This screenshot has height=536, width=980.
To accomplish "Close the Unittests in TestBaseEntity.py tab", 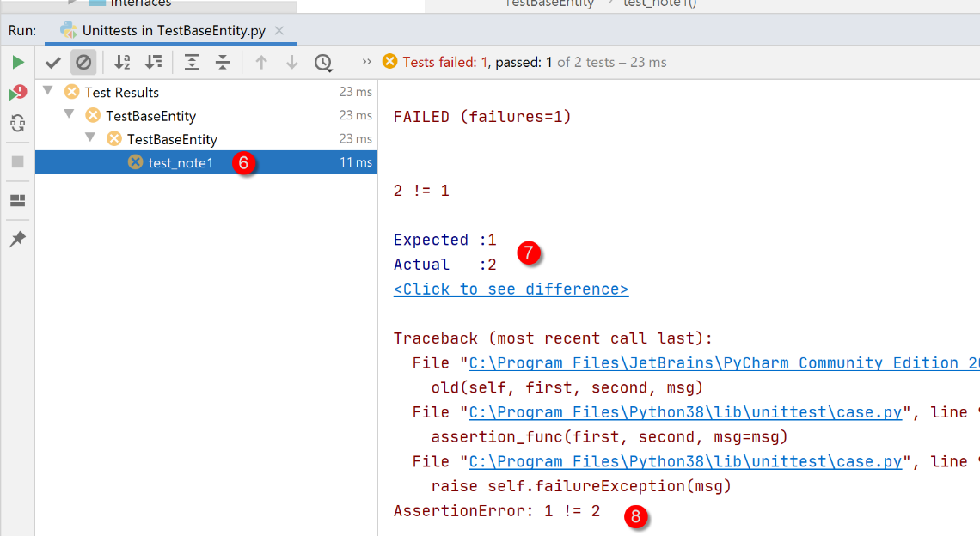I will 279,31.
